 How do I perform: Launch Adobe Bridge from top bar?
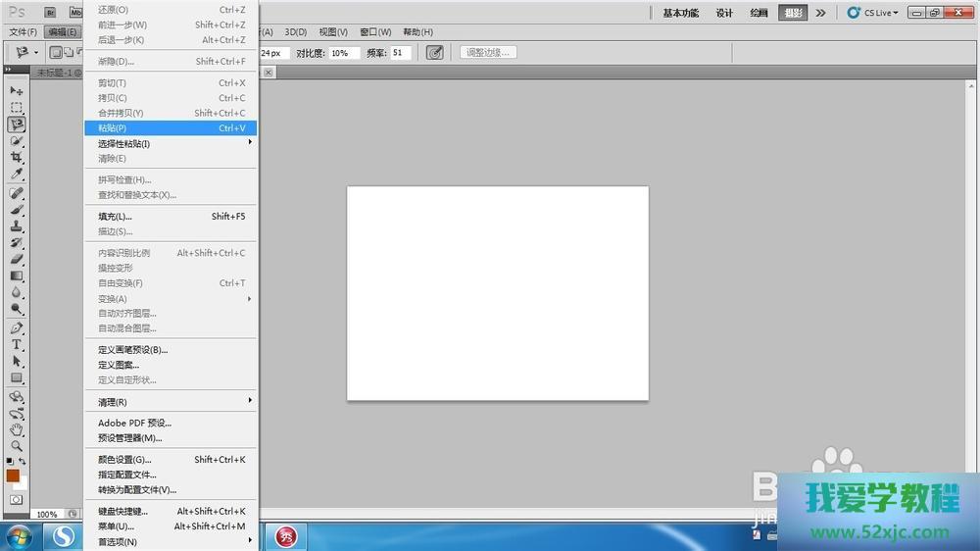click(x=50, y=13)
